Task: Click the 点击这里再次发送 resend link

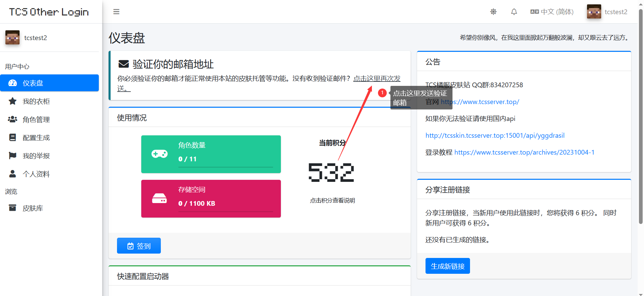Action: 377,78
